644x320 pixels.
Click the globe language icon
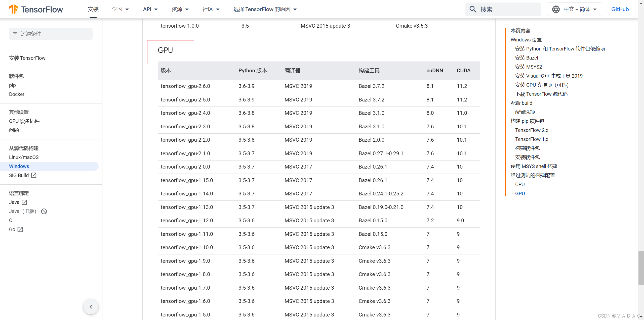556,9
